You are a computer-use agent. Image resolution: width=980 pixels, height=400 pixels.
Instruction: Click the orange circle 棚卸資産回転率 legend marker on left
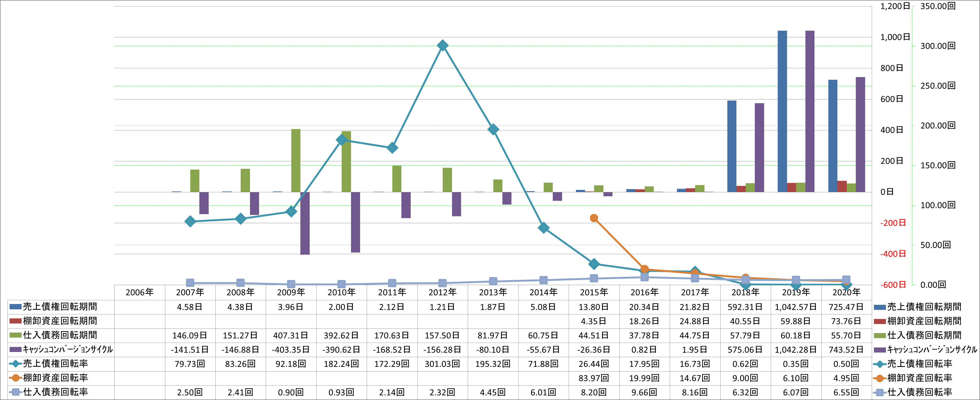click(15, 378)
